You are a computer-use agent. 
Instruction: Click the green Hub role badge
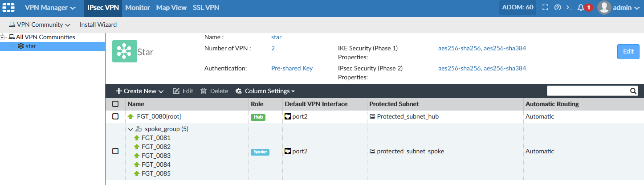point(258,117)
